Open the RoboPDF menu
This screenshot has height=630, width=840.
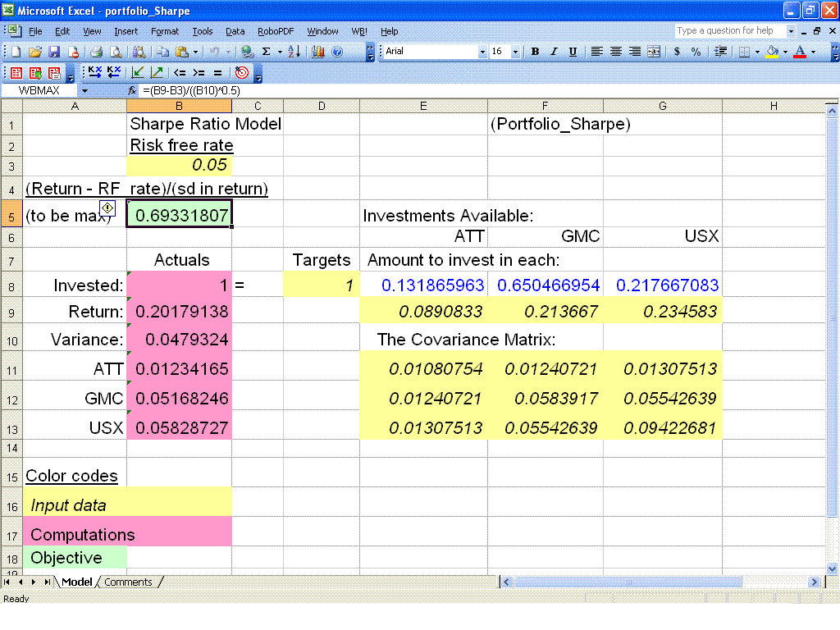point(276,32)
